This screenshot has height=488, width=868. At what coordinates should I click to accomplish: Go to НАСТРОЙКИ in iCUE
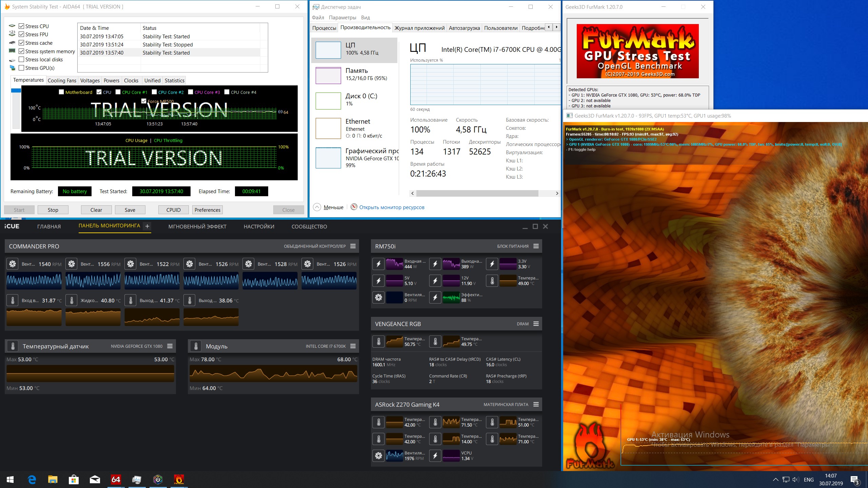259,226
